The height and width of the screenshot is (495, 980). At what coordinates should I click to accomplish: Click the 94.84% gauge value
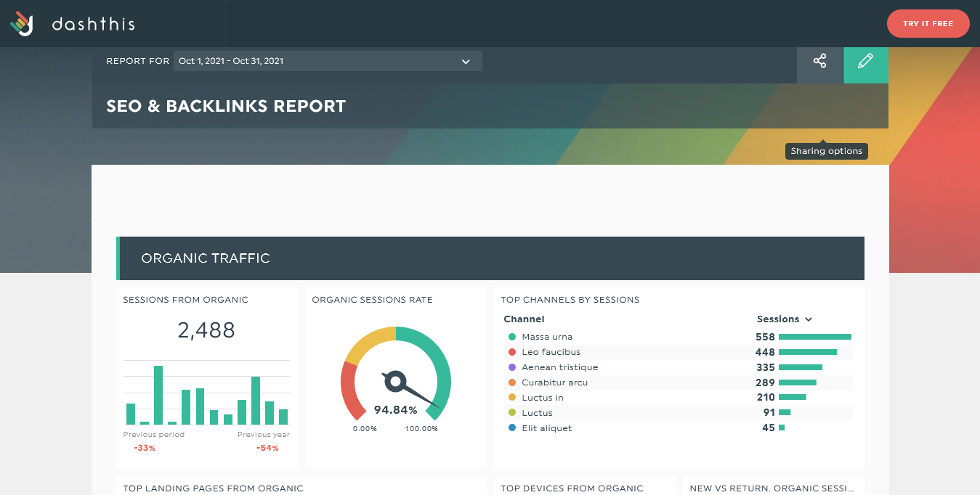pyautogui.click(x=396, y=410)
